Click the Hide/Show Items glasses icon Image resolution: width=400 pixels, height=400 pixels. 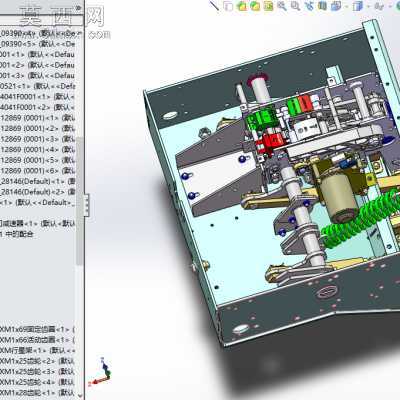pos(379,6)
